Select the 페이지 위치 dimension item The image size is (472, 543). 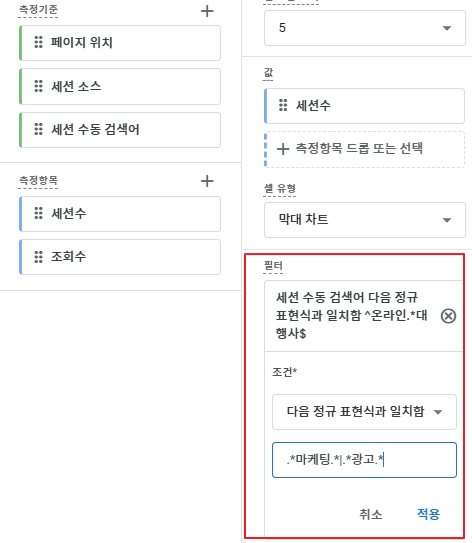pyautogui.click(x=120, y=43)
